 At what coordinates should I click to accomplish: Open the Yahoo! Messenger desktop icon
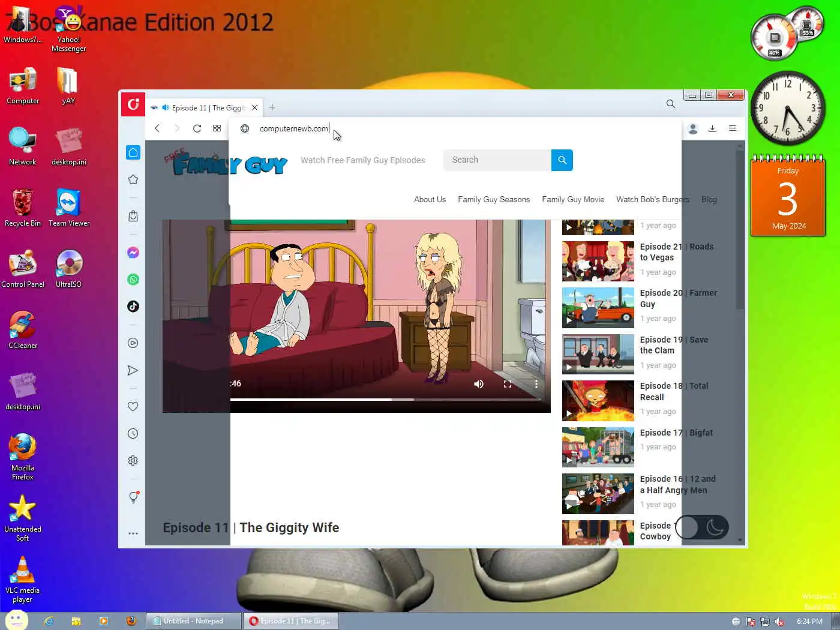coord(68,29)
